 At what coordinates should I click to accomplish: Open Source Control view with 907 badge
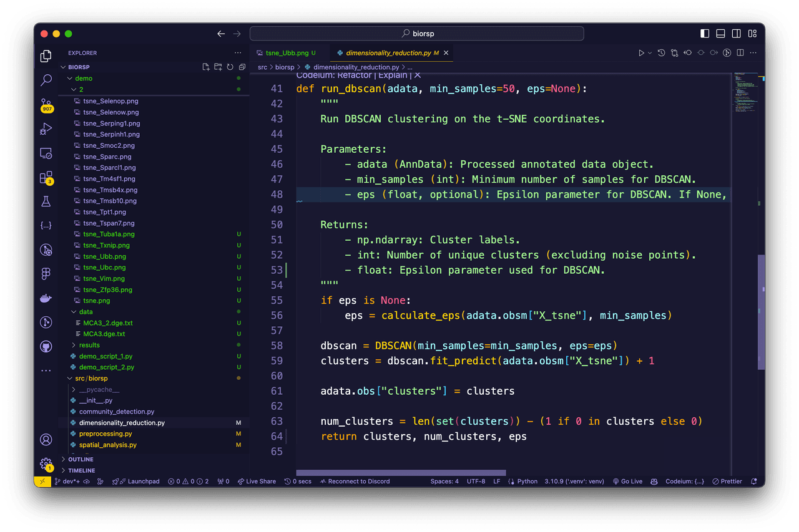tap(46, 104)
